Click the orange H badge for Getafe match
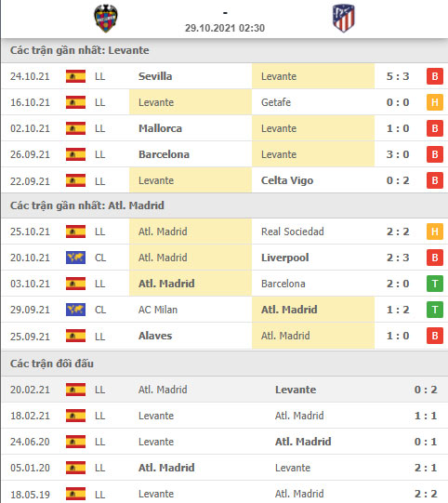 coord(435,102)
